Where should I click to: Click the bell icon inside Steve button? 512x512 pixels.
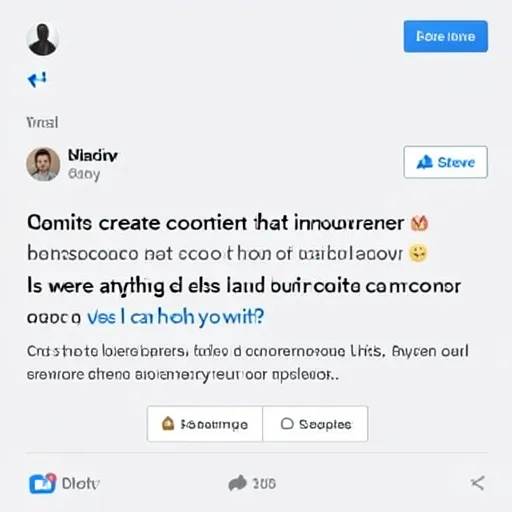pyautogui.click(x=425, y=162)
